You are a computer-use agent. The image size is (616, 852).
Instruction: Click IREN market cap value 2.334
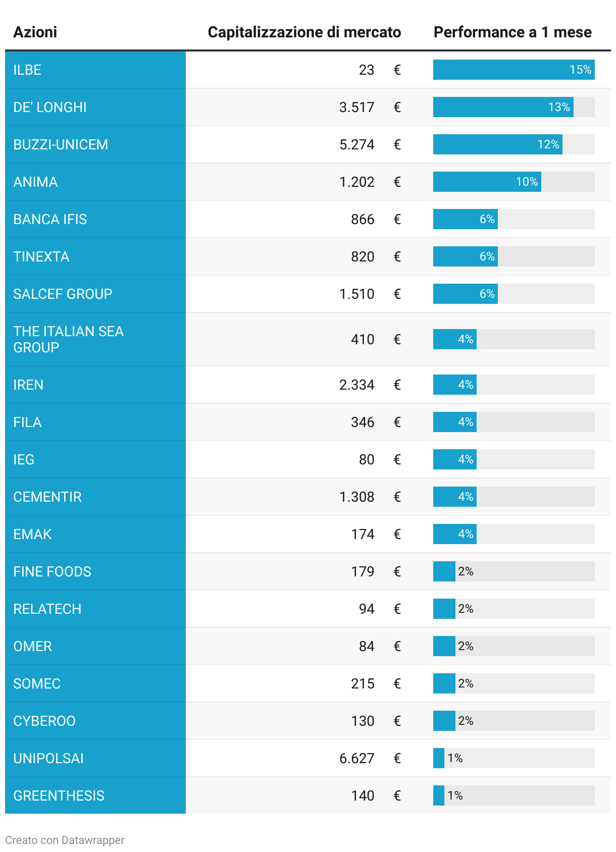click(357, 385)
